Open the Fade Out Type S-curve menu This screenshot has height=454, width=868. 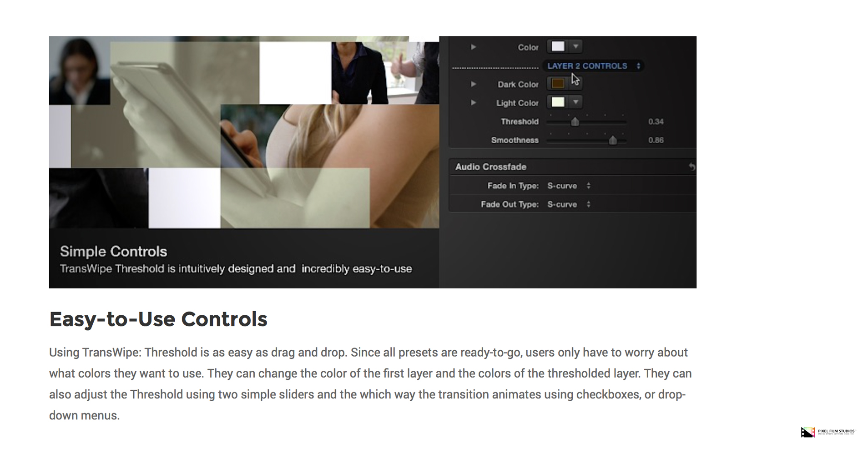click(569, 204)
